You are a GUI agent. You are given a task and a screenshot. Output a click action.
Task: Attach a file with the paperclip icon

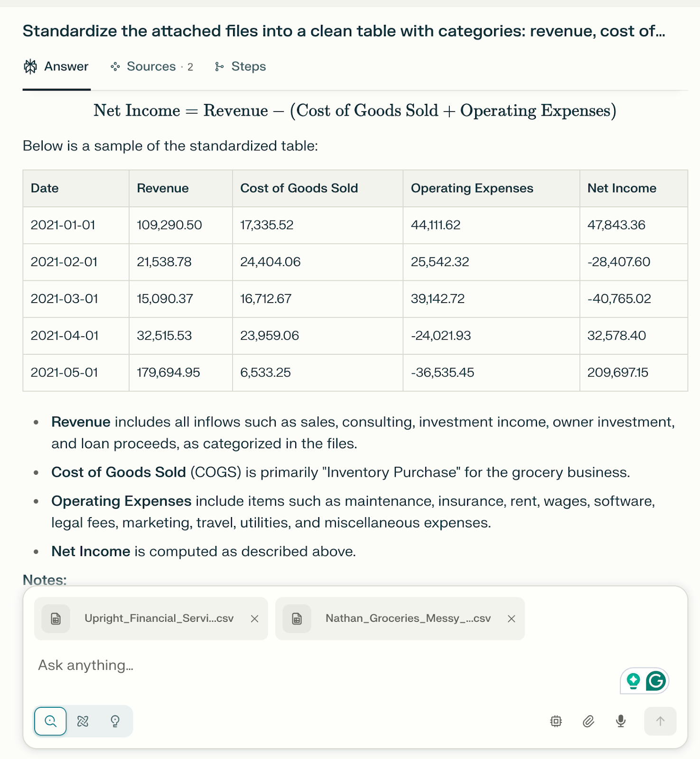coord(588,722)
